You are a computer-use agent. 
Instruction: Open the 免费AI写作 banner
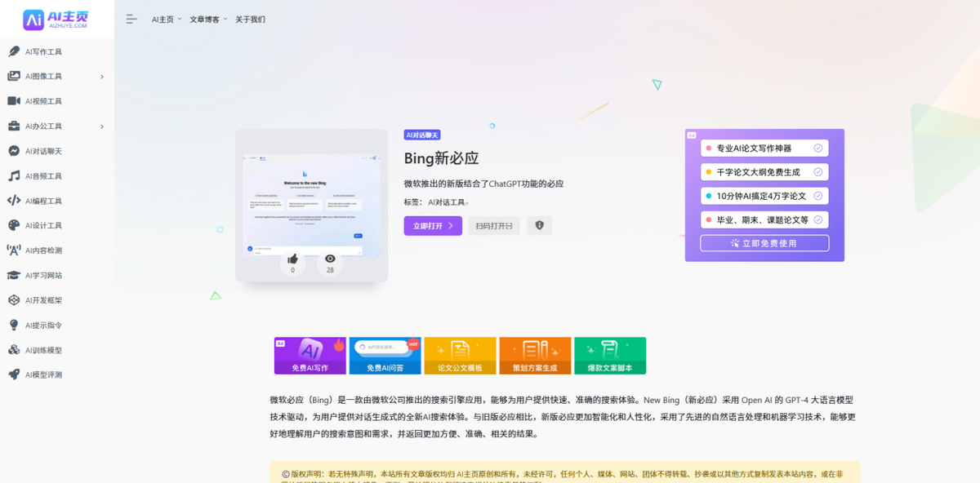[x=310, y=356]
